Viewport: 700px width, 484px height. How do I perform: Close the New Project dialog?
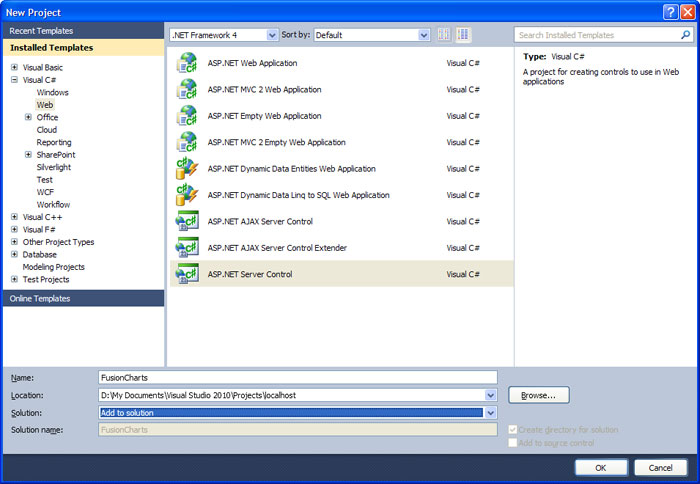pos(688,12)
